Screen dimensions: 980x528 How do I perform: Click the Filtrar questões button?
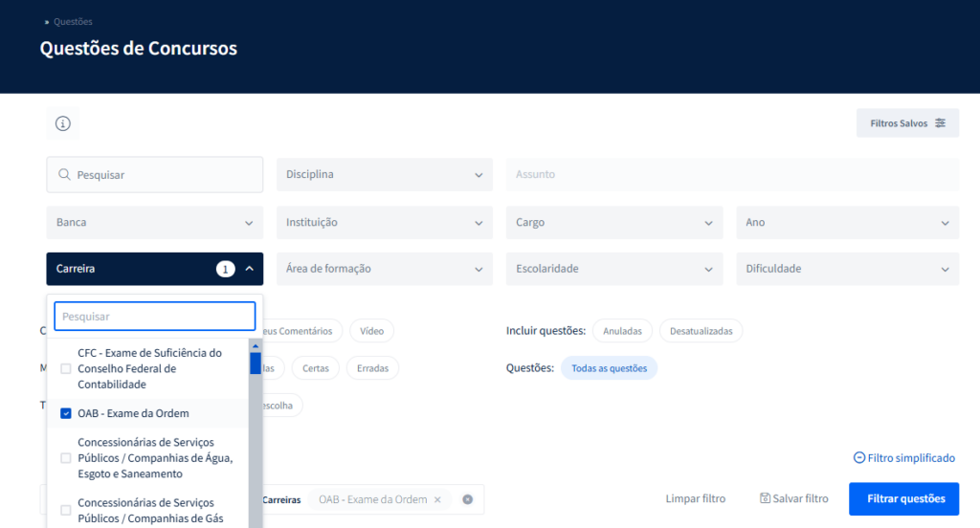pos(903,498)
